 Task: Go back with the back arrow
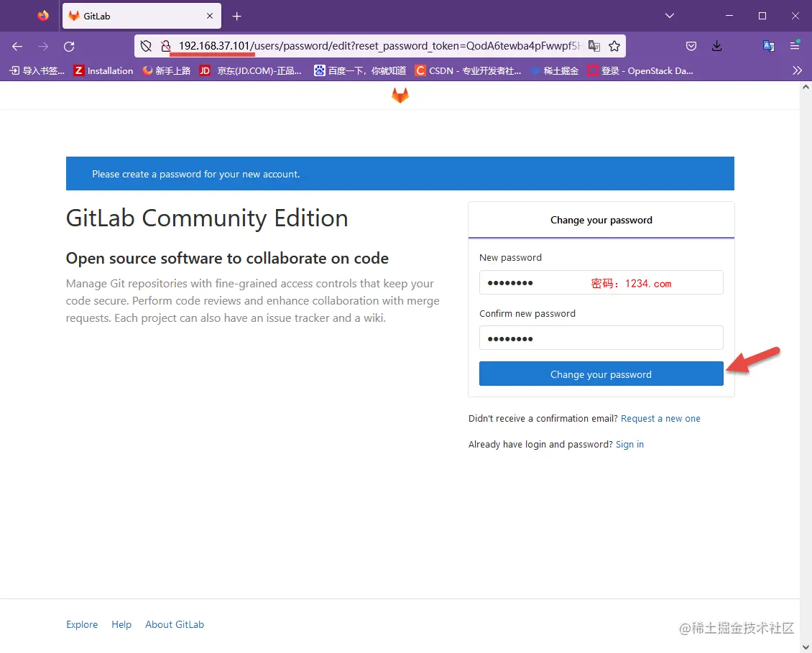17,47
